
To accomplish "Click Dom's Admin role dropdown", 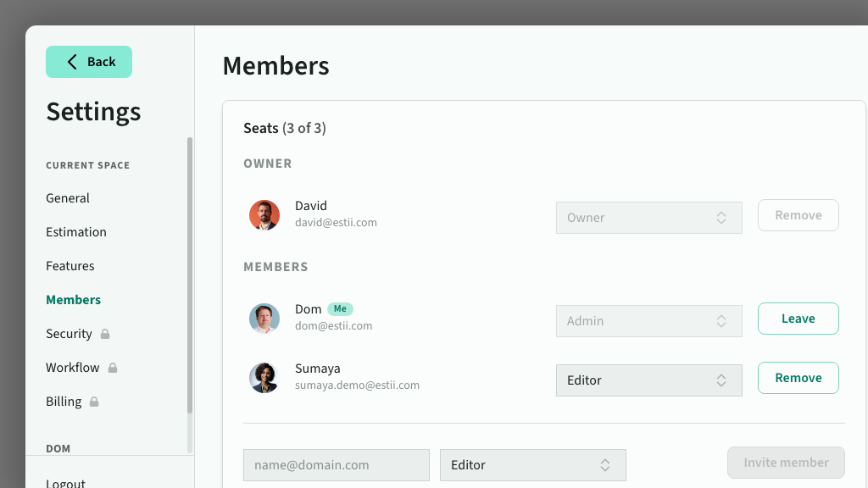I will pyautogui.click(x=648, y=321).
